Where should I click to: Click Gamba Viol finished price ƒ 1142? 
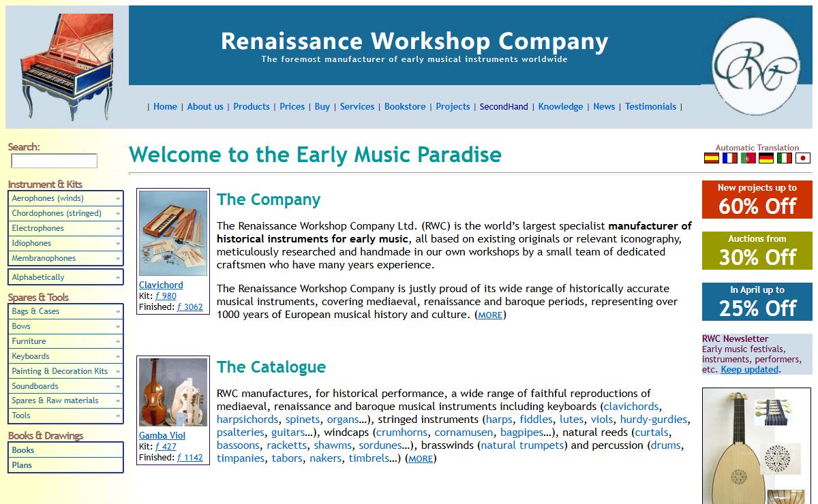point(190,457)
